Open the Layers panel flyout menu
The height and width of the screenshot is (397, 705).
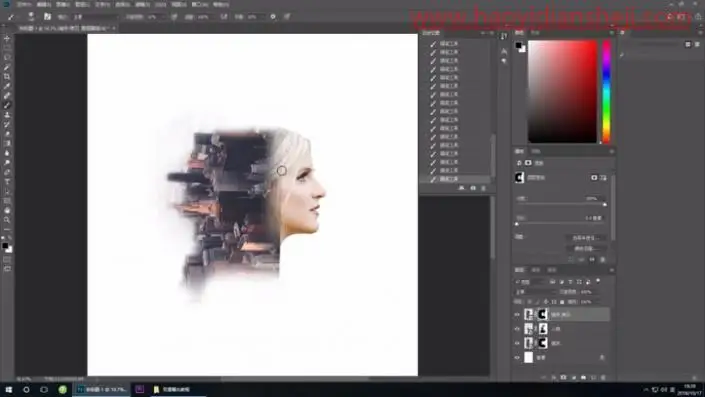click(611, 270)
